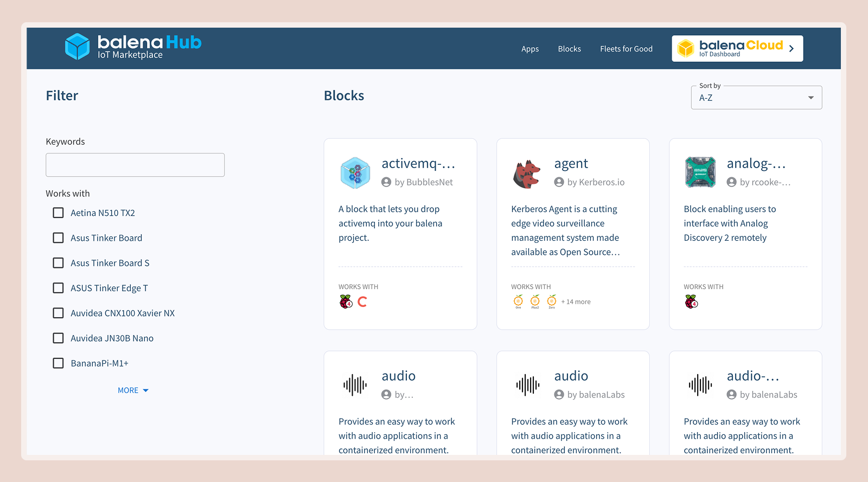This screenshot has width=868, height=482.
Task: Open the Blocks menu item
Action: [569, 49]
